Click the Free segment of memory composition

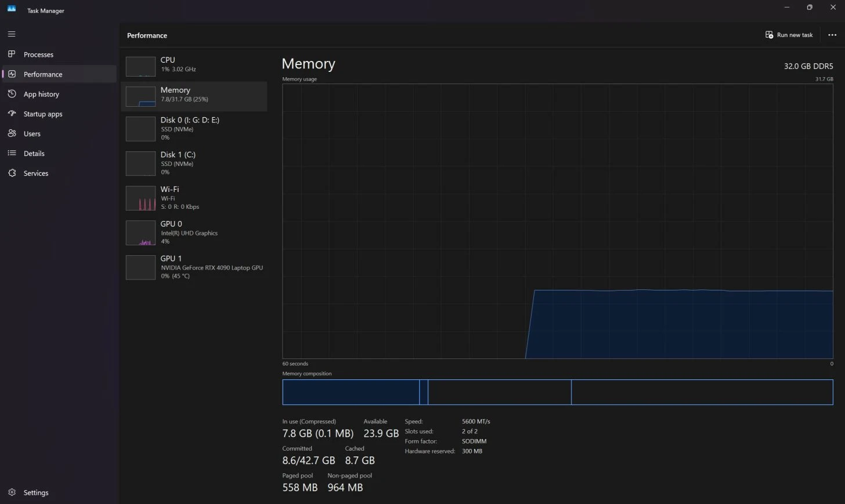click(x=702, y=392)
